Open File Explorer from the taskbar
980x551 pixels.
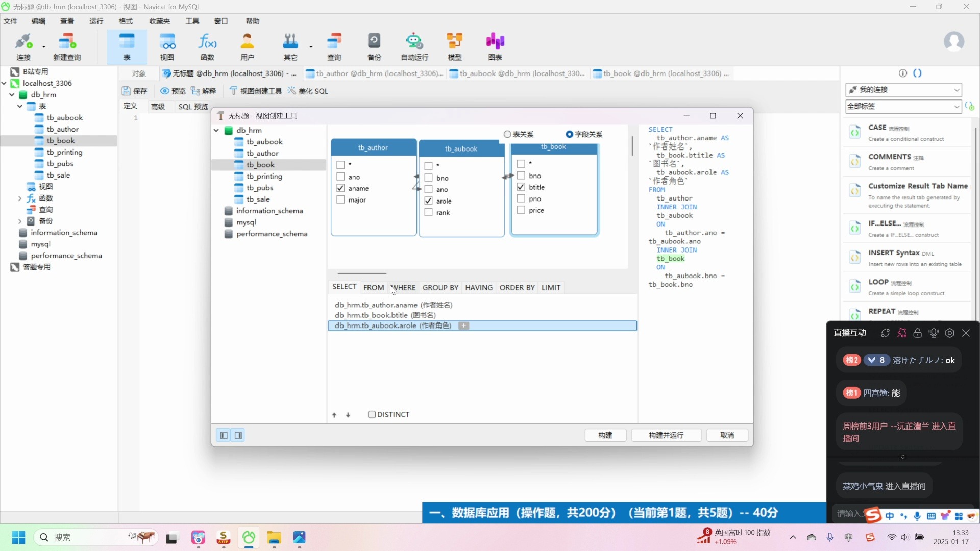coord(274,538)
